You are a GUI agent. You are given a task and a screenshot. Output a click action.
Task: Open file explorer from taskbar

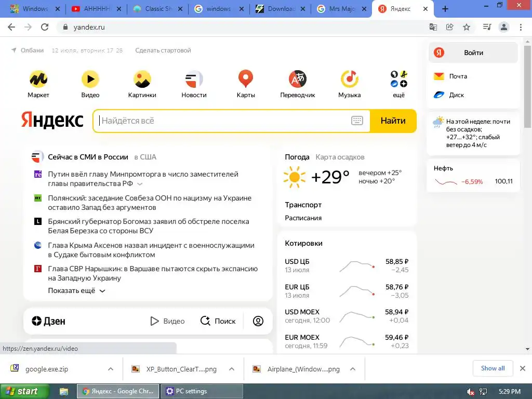point(64,392)
